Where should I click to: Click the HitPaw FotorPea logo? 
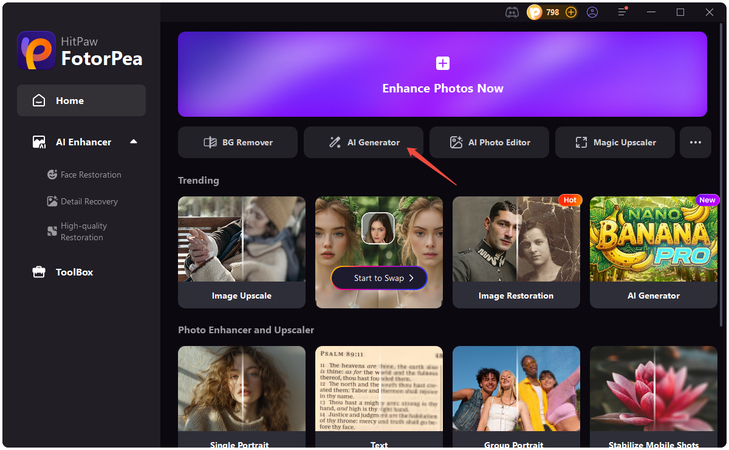pyautogui.click(x=80, y=50)
